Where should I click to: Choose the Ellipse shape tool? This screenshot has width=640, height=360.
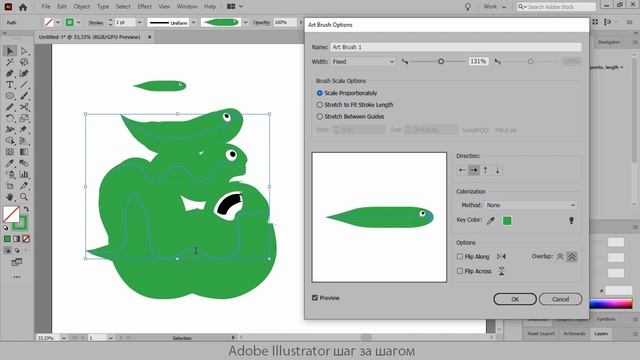[10, 96]
